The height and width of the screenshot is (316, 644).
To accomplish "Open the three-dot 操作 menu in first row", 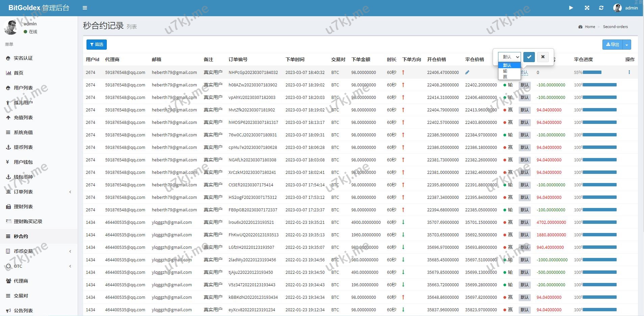I will [629, 72].
